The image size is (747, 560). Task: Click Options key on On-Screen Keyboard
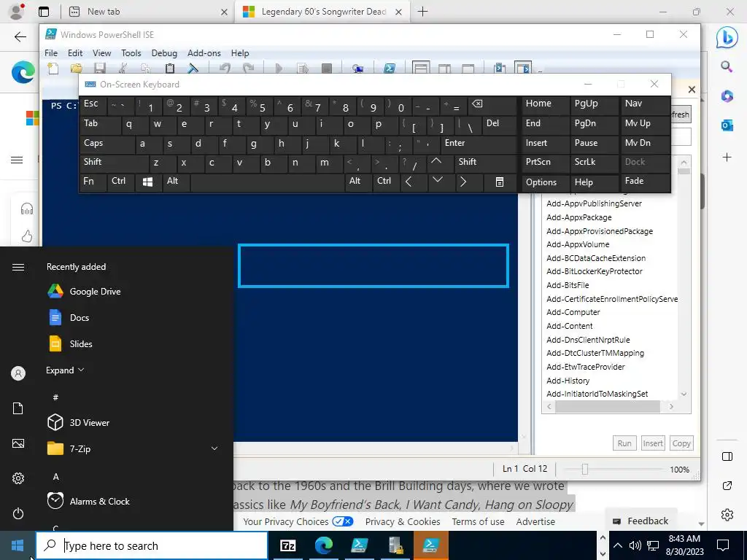pos(545,182)
